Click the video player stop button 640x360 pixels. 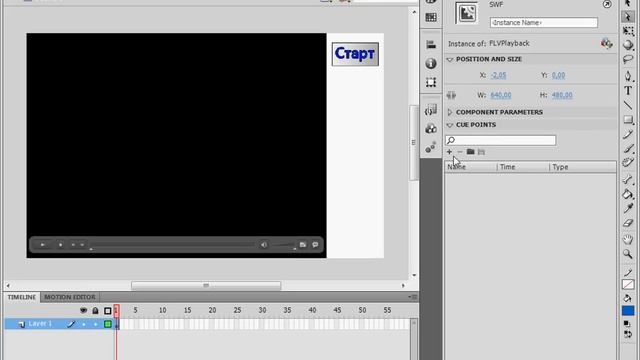point(60,245)
